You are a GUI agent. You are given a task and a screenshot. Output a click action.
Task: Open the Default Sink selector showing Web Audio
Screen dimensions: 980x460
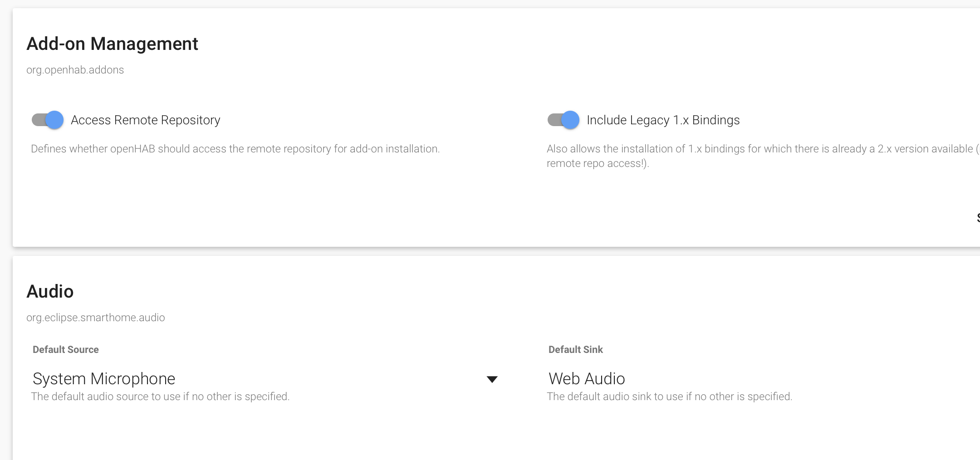[x=587, y=378]
